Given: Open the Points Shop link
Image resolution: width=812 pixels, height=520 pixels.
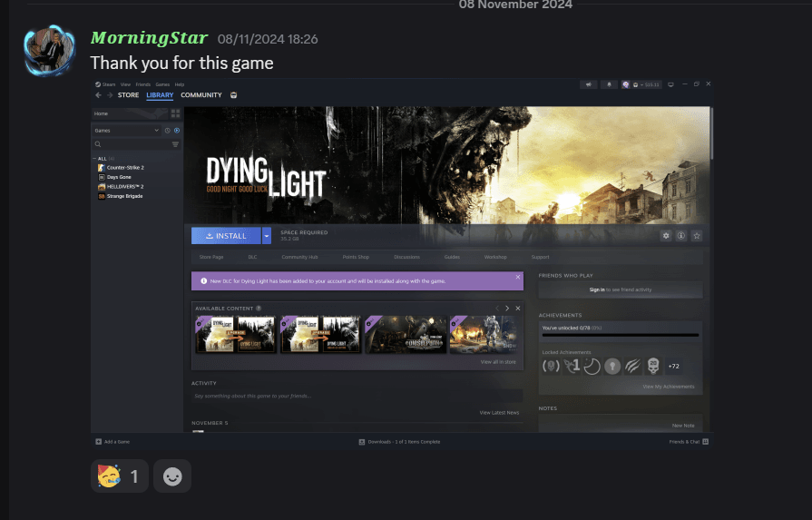Looking at the screenshot, I should (x=356, y=257).
